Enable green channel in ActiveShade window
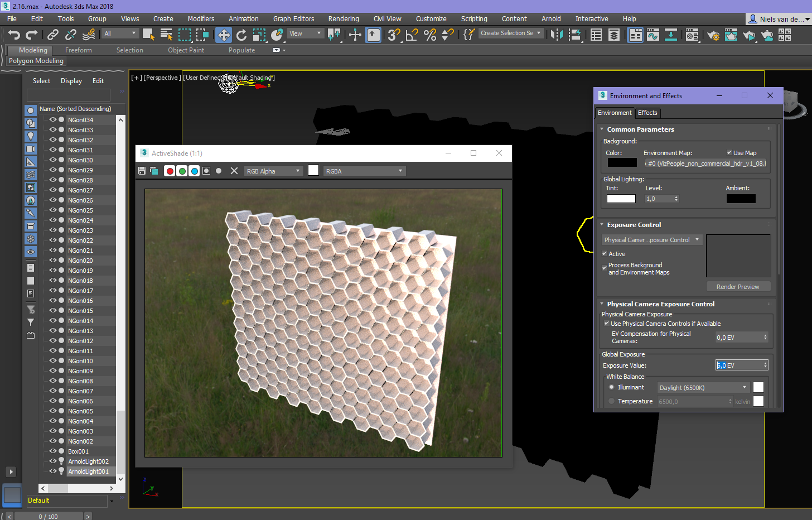The height and width of the screenshot is (520, 812). coord(182,171)
